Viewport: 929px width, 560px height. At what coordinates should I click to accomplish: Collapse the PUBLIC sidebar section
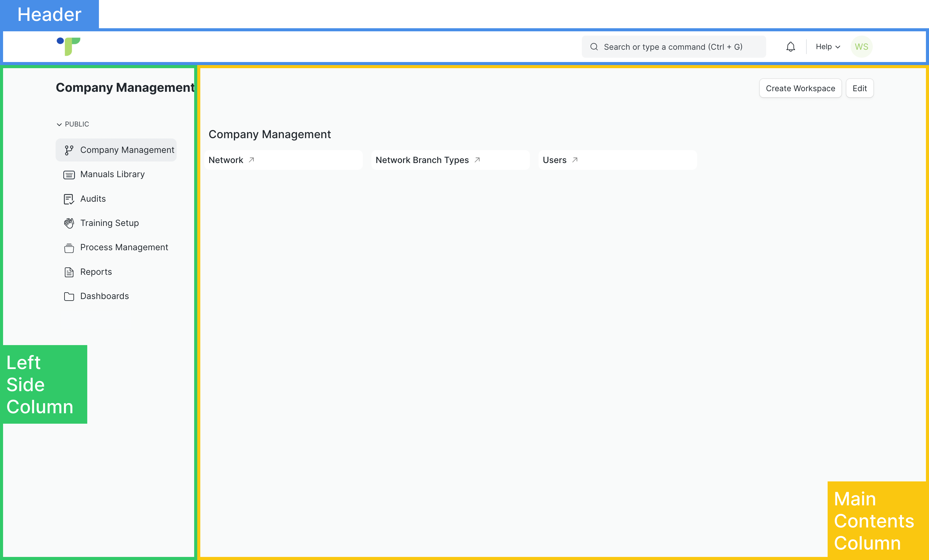point(73,124)
